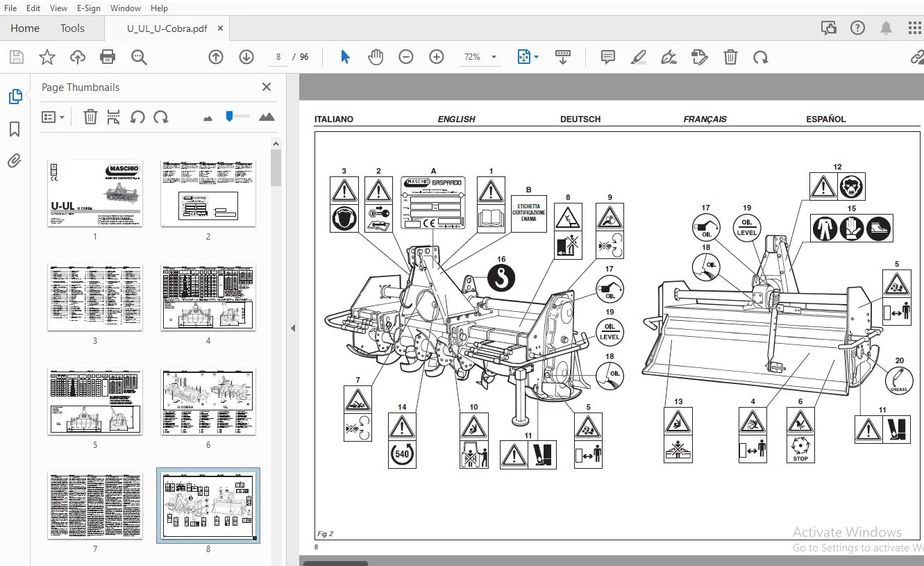Screen dimensions: 924x566
Task: Switch to the Tools tab
Action: [72, 28]
